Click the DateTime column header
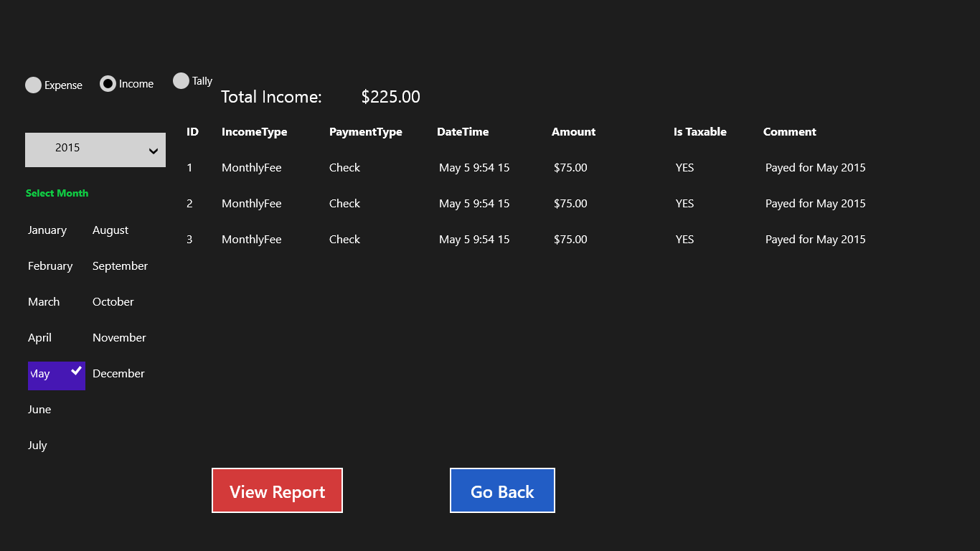Image resolution: width=980 pixels, height=551 pixels. (x=463, y=132)
